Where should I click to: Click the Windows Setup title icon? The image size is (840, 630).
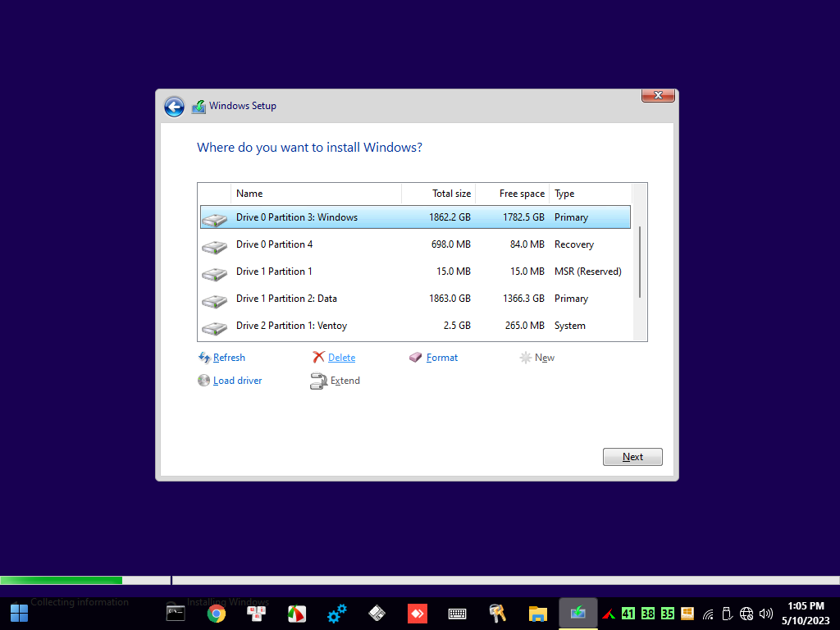tap(199, 106)
